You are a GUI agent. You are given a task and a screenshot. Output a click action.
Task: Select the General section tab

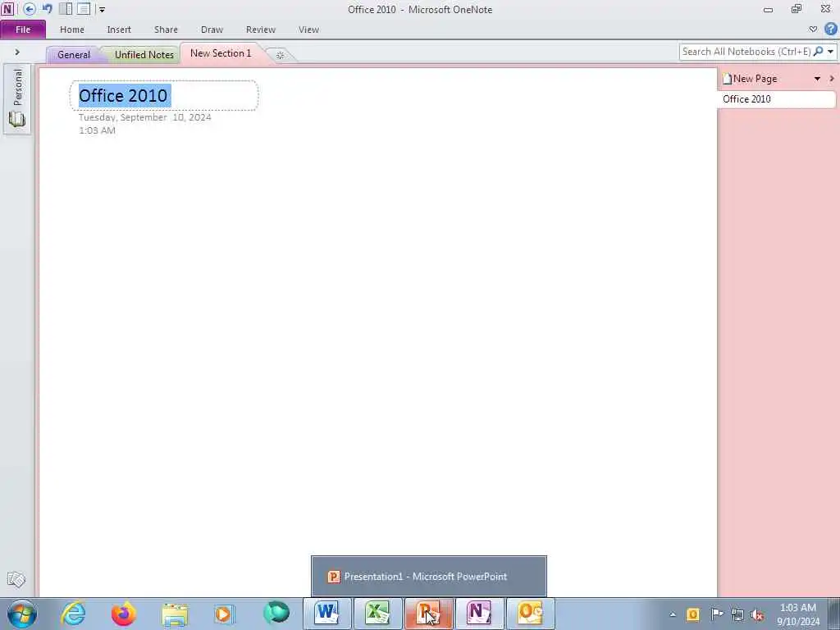(74, 55)
